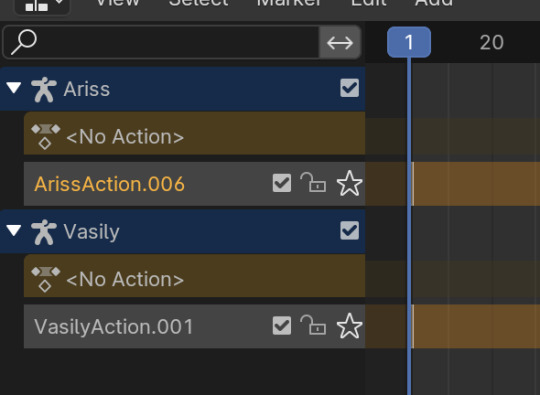Click the Ariss armature icon
Image resolution: width=540 pixels, height=395 pixels.
44,90
